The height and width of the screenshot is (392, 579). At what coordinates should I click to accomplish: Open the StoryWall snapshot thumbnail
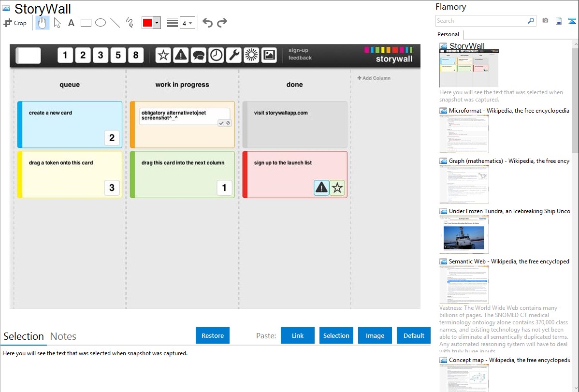pos(469,68)
